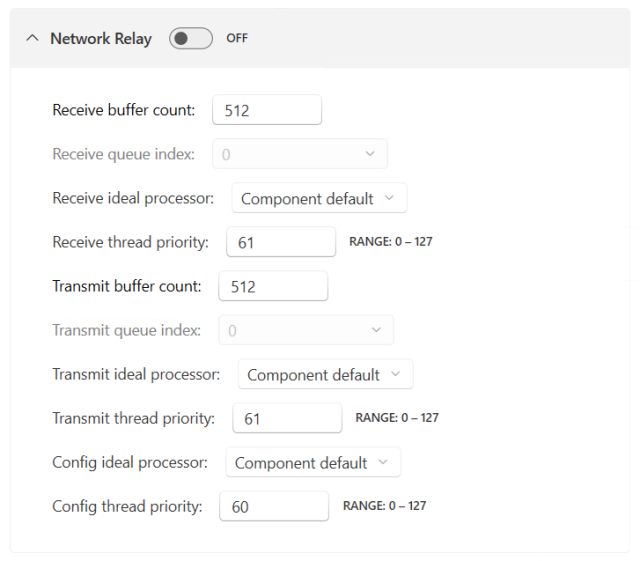Click the Transmit thread priority field
This screenshot has width=640, height=561.
pos(287,418)
